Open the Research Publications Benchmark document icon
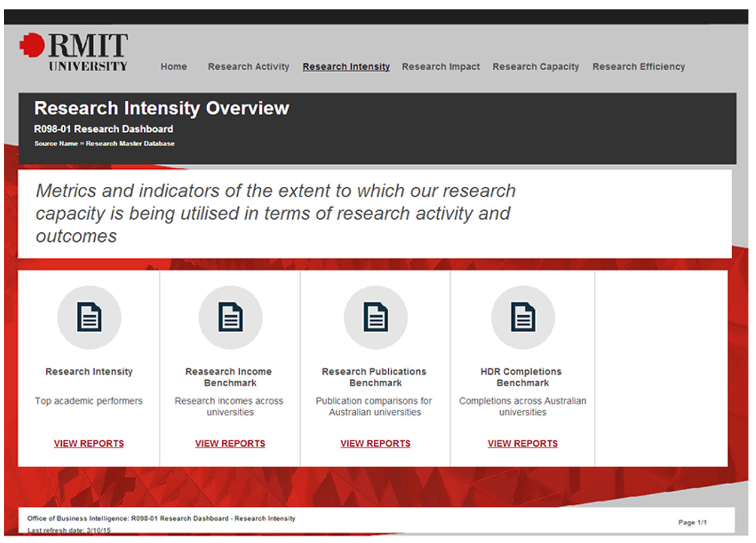 pos(375,318)
